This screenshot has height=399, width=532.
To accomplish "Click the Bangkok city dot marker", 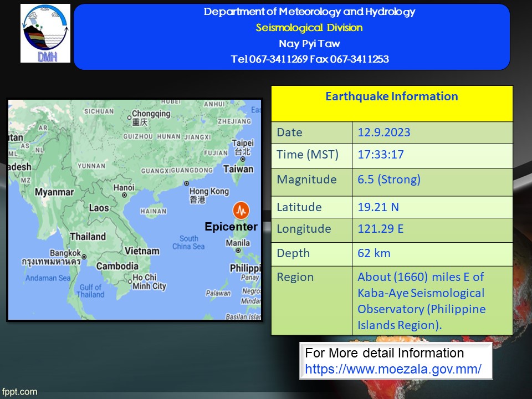I will tap(84, 257).
